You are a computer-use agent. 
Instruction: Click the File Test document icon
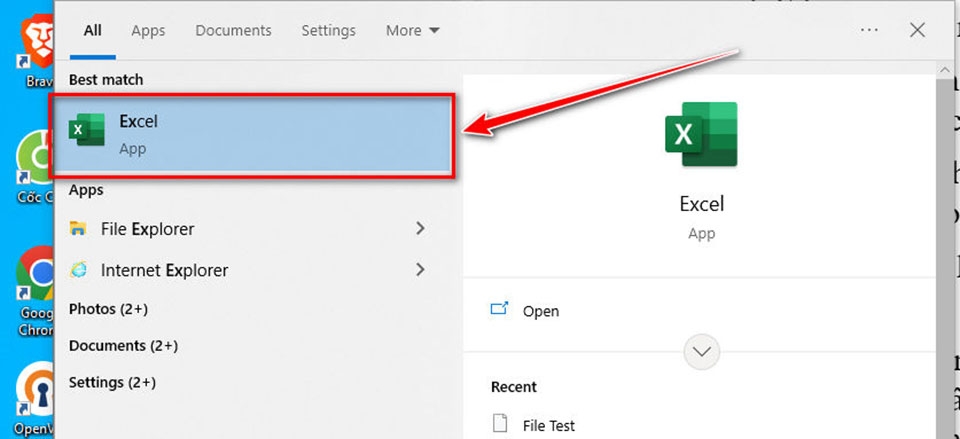click(500, 424)
